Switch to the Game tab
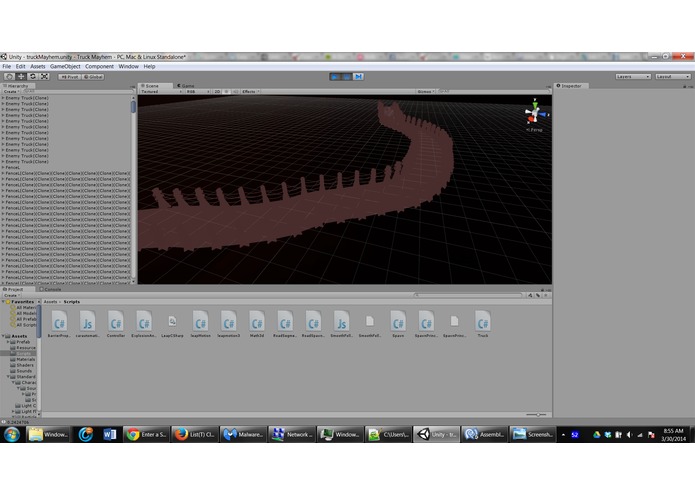 pos(186,86)
